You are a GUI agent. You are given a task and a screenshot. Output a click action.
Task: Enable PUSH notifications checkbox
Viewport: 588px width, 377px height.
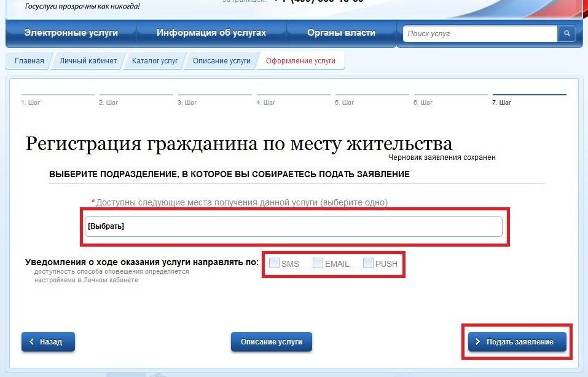coord(368,263)
